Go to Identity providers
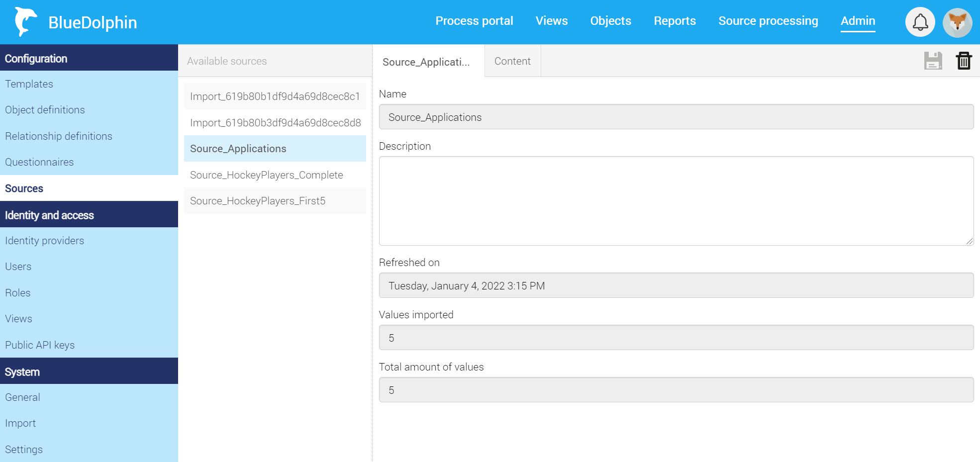This screenshot has width=980, height=462. pos(44,241)
